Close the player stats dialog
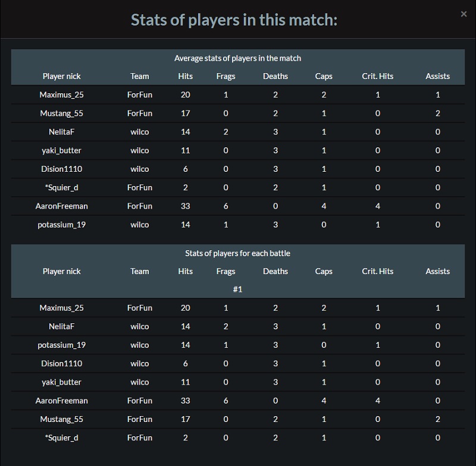 [464, 14]
